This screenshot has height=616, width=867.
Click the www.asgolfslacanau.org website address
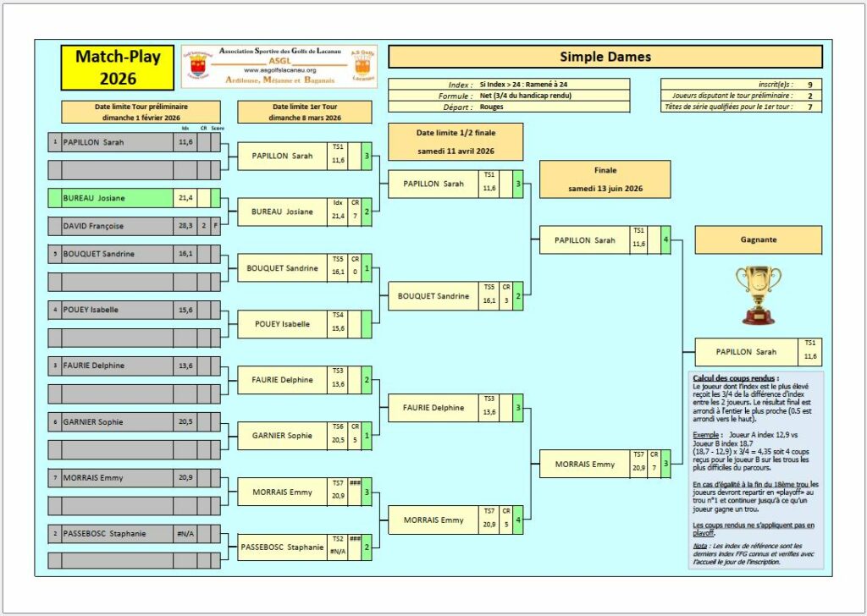(279, 70)
